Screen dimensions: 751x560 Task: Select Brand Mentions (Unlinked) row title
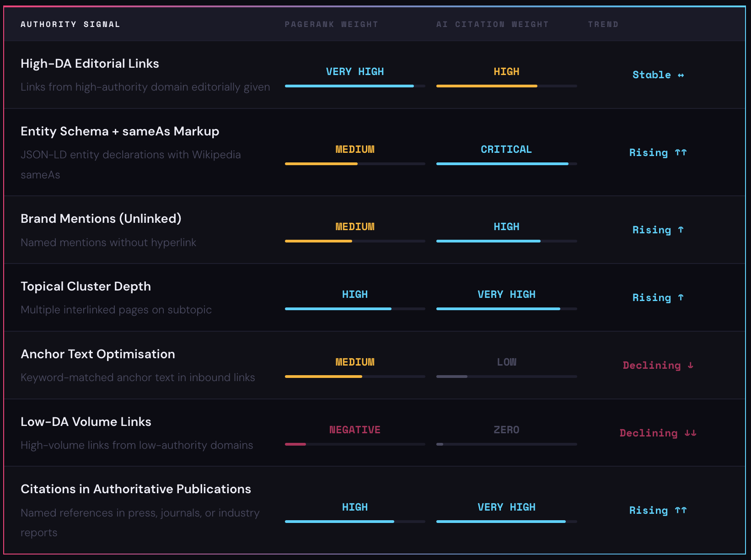(x=101, y=219)
